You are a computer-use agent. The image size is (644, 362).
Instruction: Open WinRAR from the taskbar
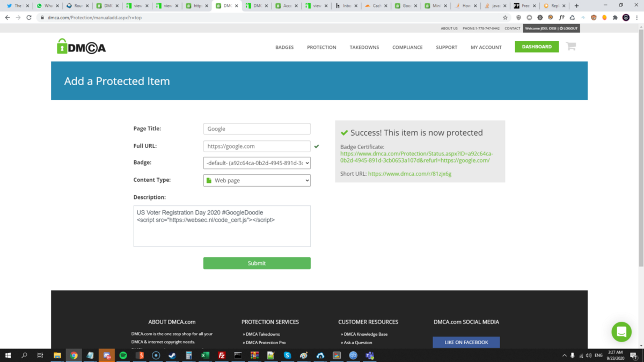[254, 355]
